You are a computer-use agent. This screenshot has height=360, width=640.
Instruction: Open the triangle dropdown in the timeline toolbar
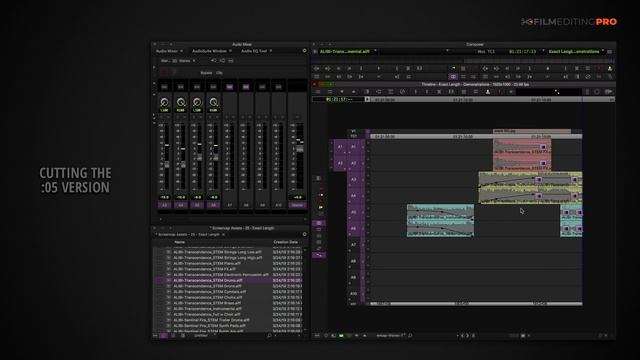pos(342,92)
